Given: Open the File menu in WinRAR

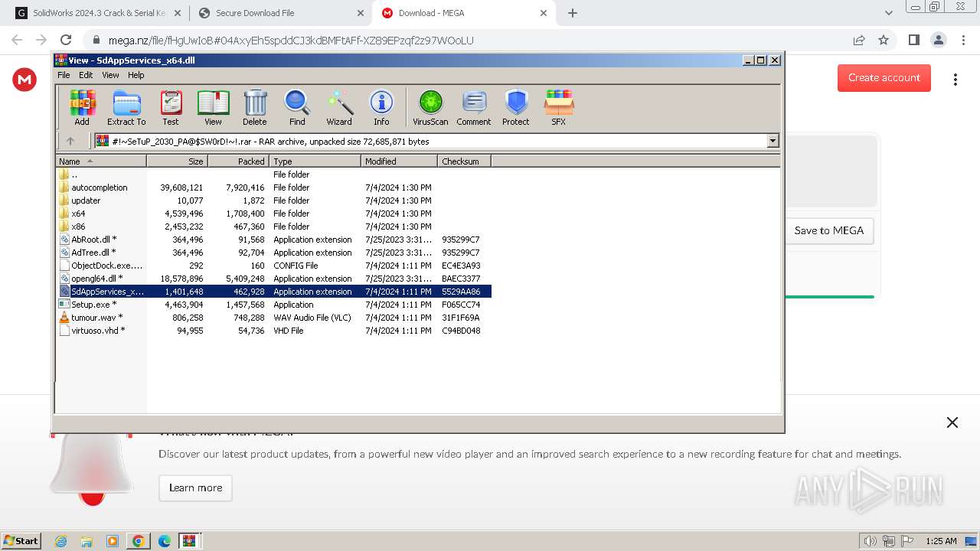Looking at the screenshot, I should 64,75.
